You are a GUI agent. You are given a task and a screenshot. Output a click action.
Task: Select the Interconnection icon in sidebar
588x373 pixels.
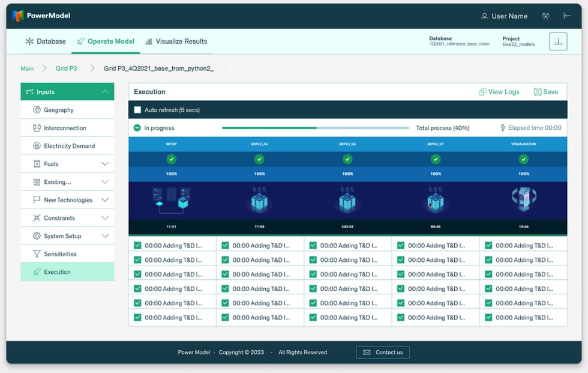(37, 128)
